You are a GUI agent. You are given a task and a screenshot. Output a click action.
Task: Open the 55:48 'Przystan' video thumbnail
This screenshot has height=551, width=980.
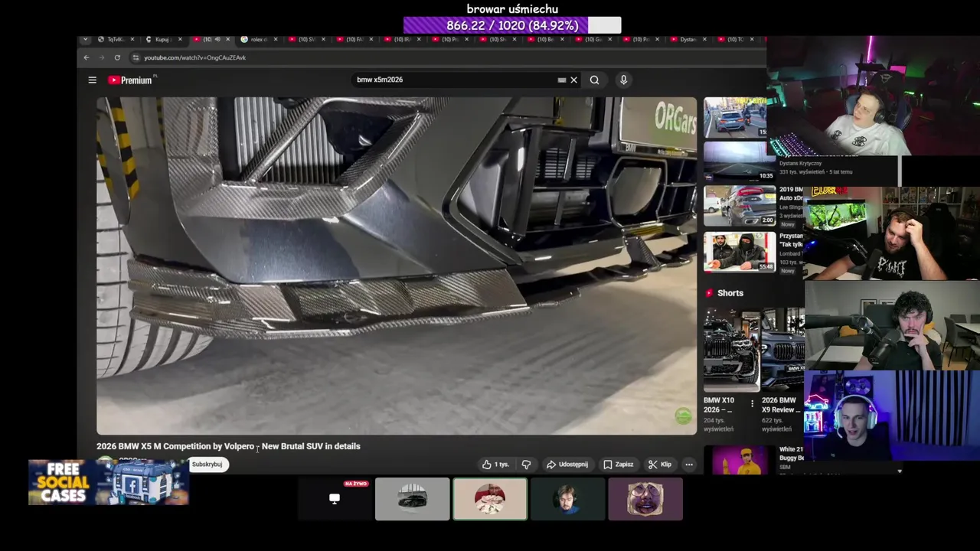pyautogui.click(x=740, y=252)
